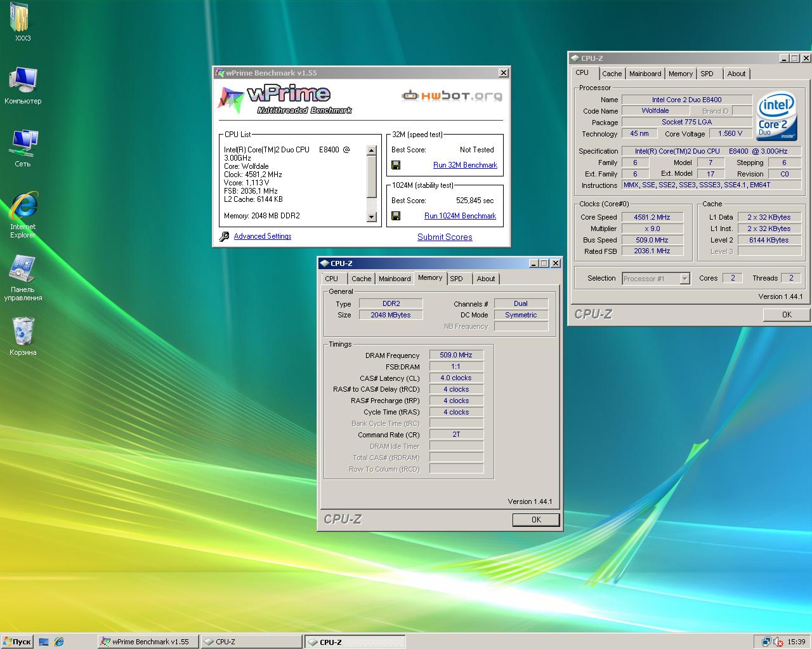
Task: Click OK in the CPU-Z CPU window
Action: (787, 314)
